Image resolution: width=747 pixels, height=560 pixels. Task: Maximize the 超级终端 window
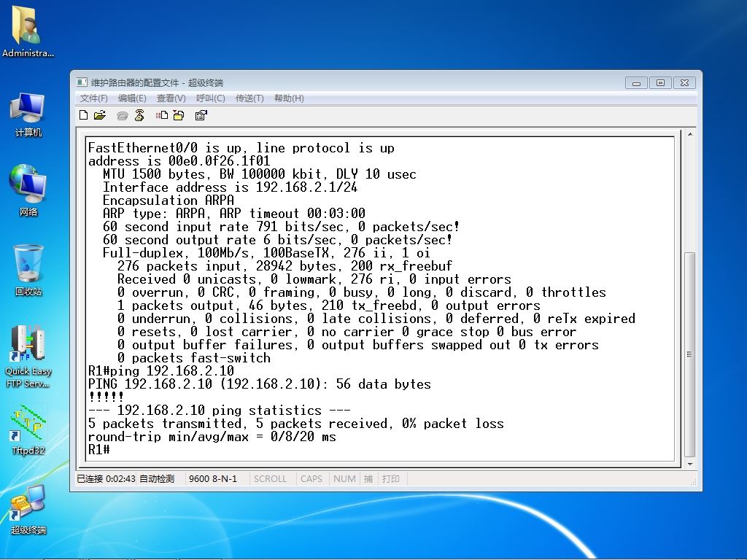(x=660, y=83)
